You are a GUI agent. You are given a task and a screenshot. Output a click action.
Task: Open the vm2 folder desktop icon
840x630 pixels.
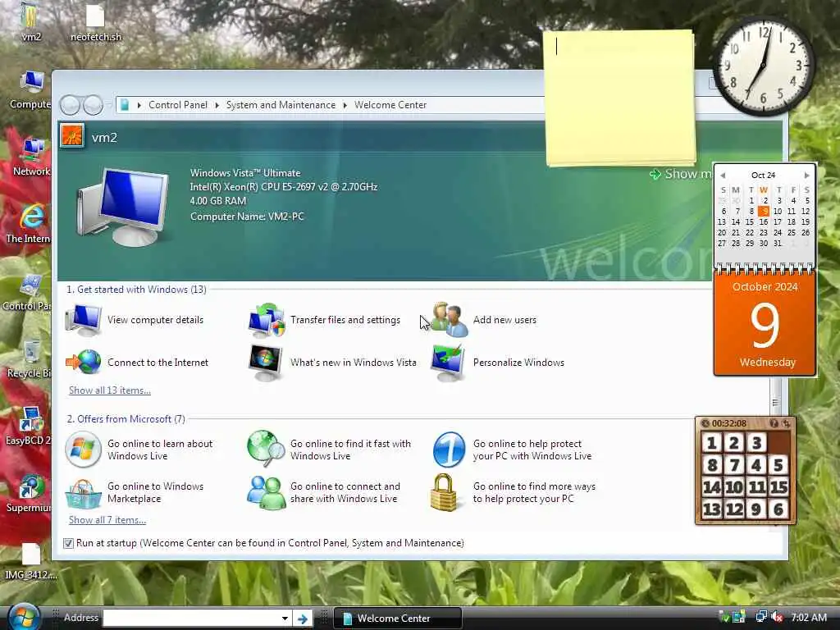tap(30, 21)
